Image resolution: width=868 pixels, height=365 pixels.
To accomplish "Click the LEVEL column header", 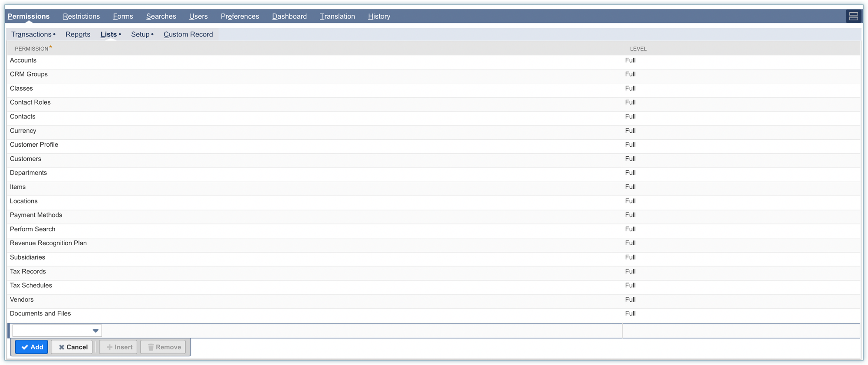I will point(638,49).
